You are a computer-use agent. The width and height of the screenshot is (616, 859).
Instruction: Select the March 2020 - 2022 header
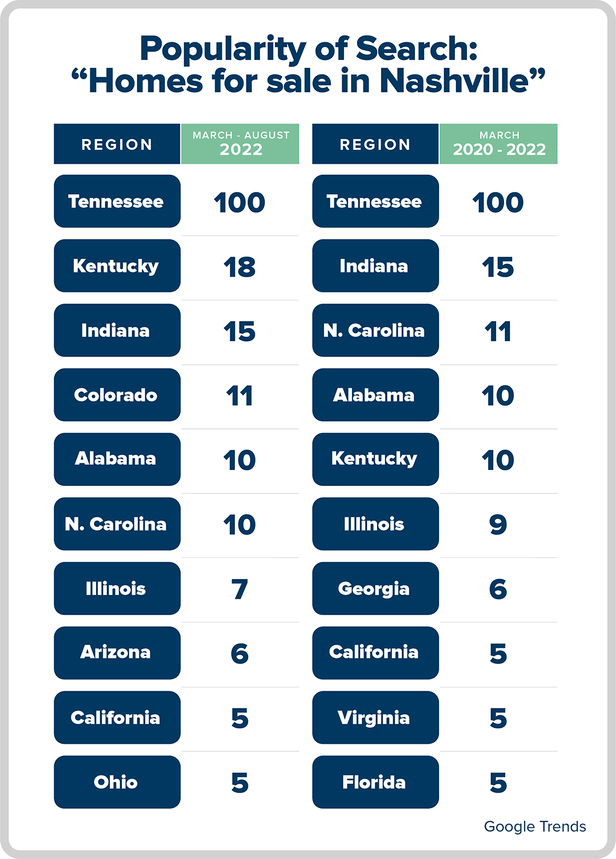pos(499,144)
